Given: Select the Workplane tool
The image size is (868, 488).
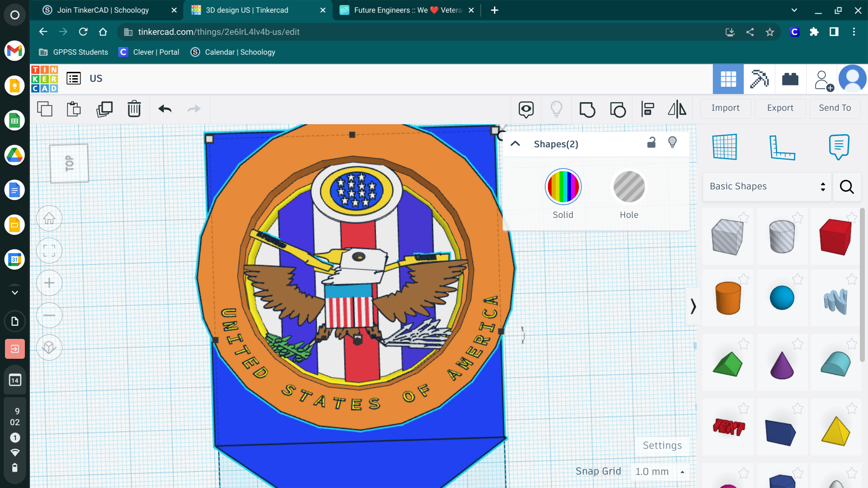Looking at the screenshot, I should point(725,147).
